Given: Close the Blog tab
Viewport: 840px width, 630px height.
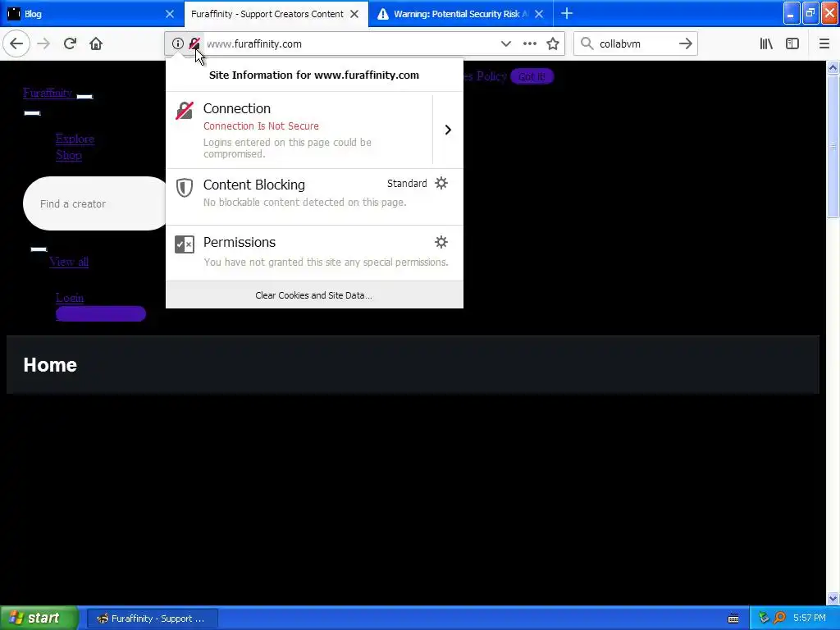Looking at the screenshot, I should (170, 14).
